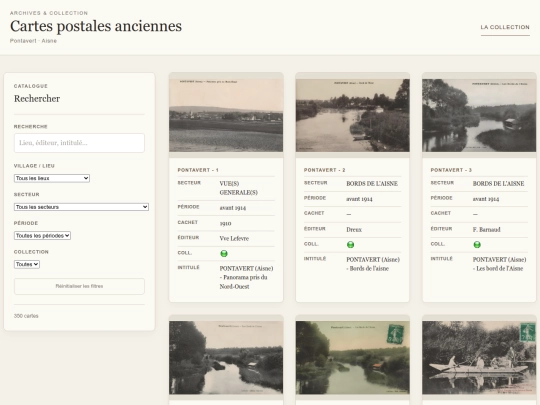Click 'PONTAVERT (Aisne) - Bords de l'aisne' title
540x405 pixels.
coord(373,264)
